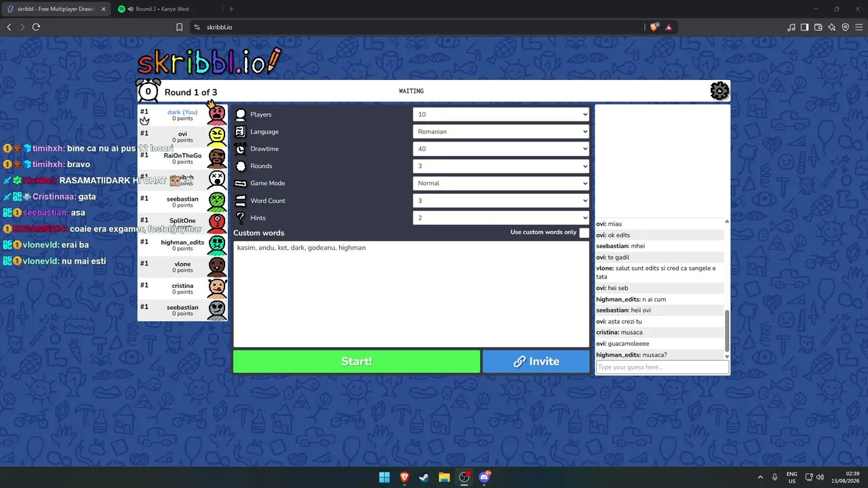Click the first seebastian's green avatar
The image size is (868, 488).
point(217,202)
